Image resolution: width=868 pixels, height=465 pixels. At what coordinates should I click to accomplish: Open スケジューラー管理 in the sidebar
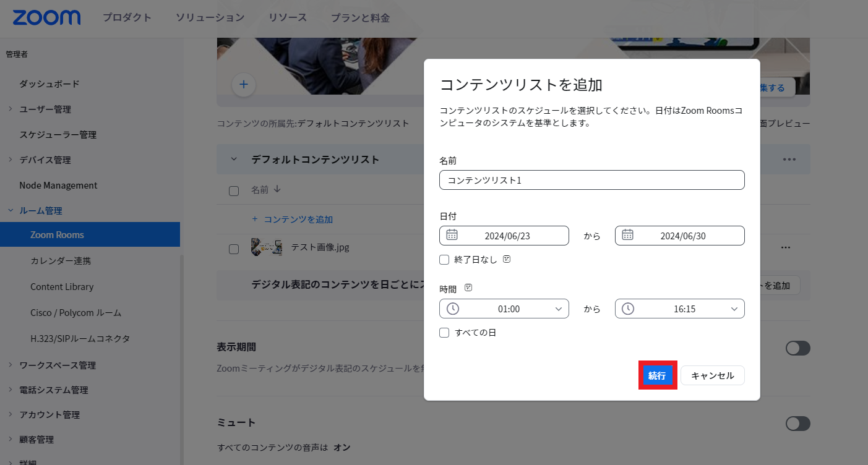pos(58,134)
